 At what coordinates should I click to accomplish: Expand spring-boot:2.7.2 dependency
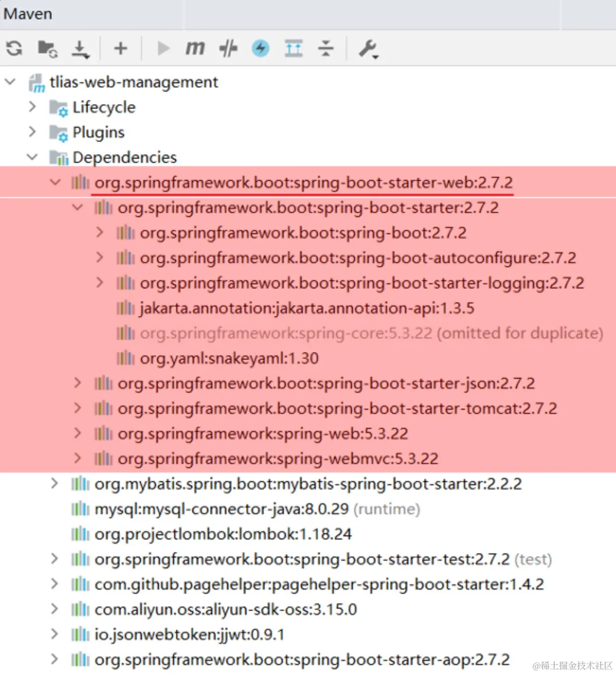click(x=100, y=233)
